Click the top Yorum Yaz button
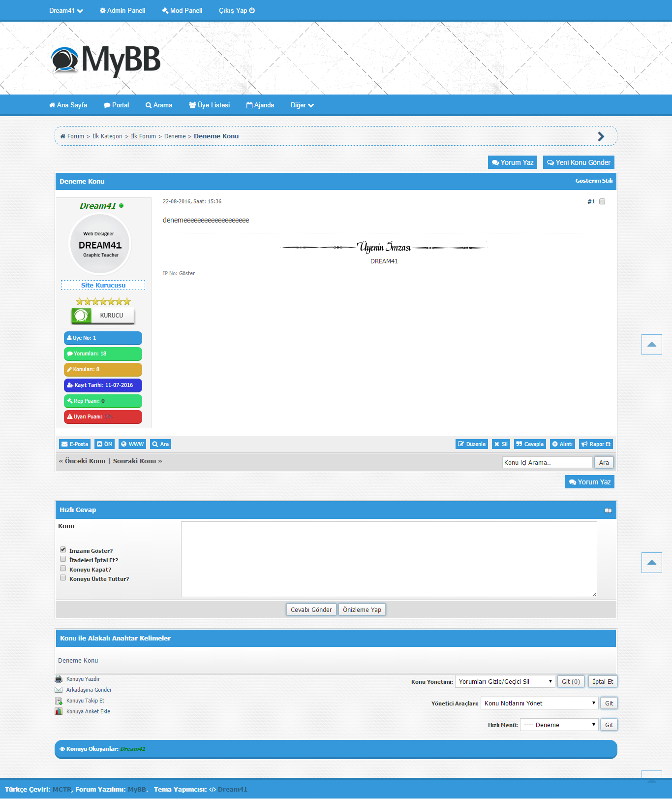This screenshot has height=799, width=672. point(513,162)
